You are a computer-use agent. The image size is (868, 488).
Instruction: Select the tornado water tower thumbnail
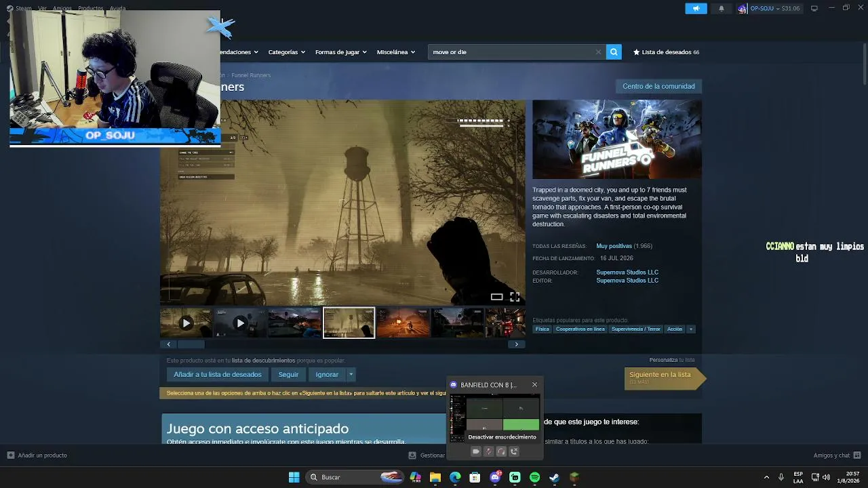(x=349, y=323)
